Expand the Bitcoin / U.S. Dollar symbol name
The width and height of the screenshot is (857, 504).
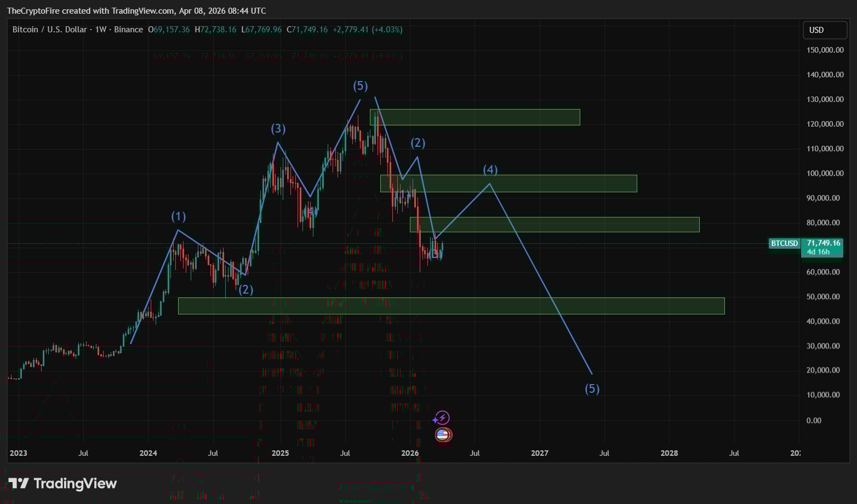[50, 30]
